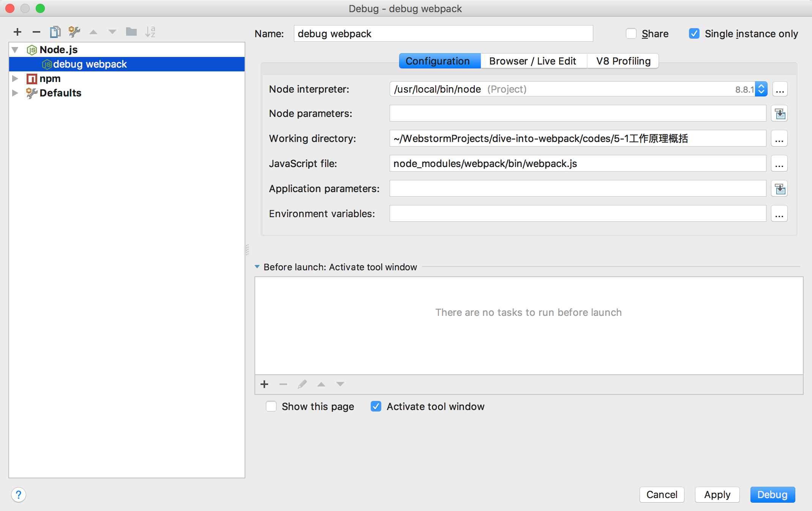Expand the Application parameters field
812x511 pixels.
(x=779, y=189)
